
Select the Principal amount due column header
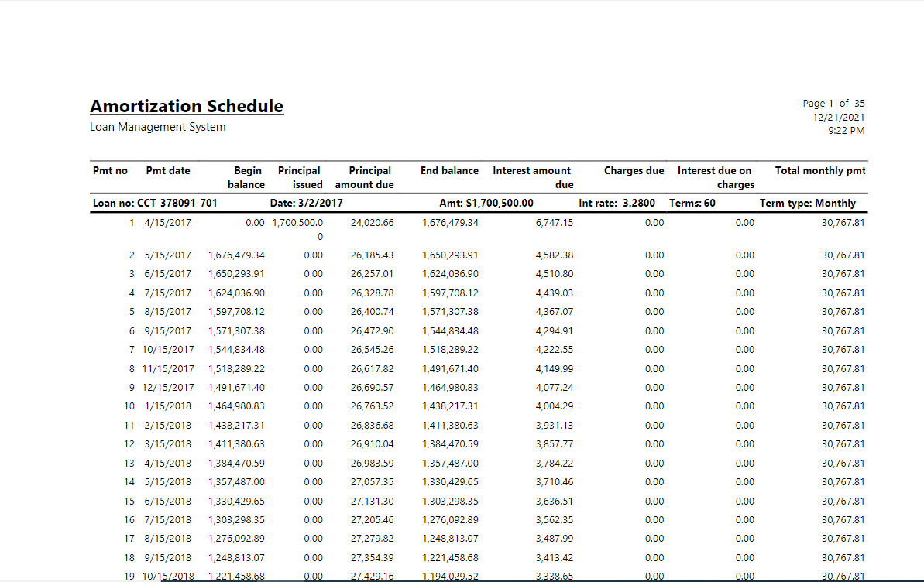click(365, 177)
